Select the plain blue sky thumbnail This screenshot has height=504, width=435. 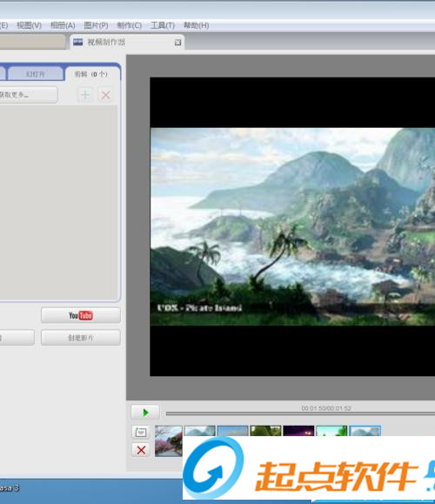click(x=232, y=431)
